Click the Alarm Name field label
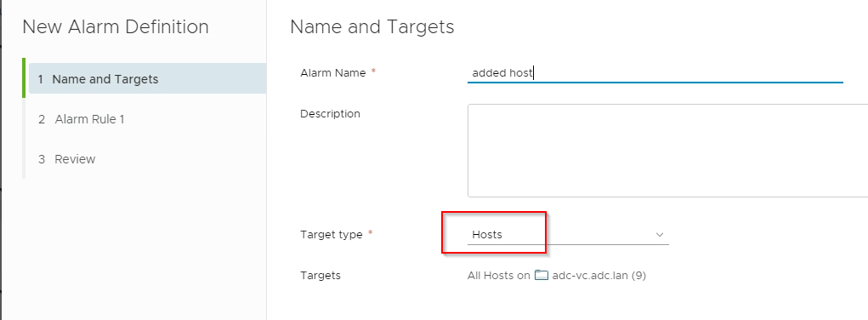The height and width of the screenshot is (320, 868). (x=332, y=72)
